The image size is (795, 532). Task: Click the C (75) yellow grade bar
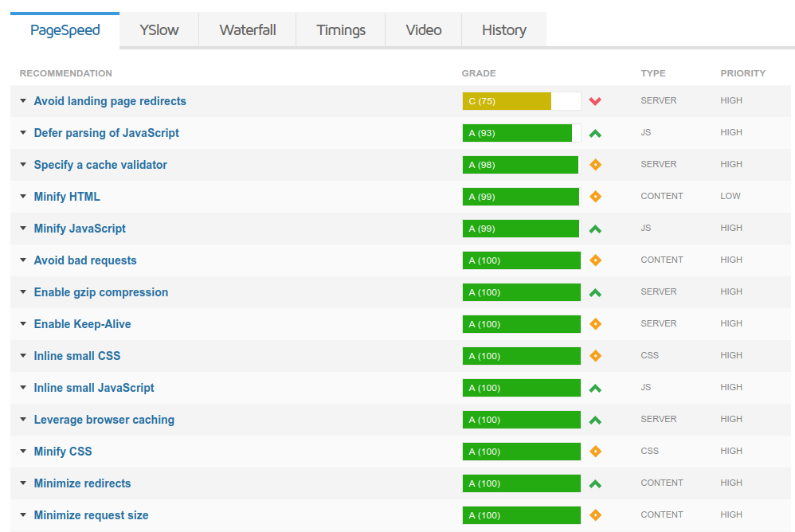click(x=507, y=101)
